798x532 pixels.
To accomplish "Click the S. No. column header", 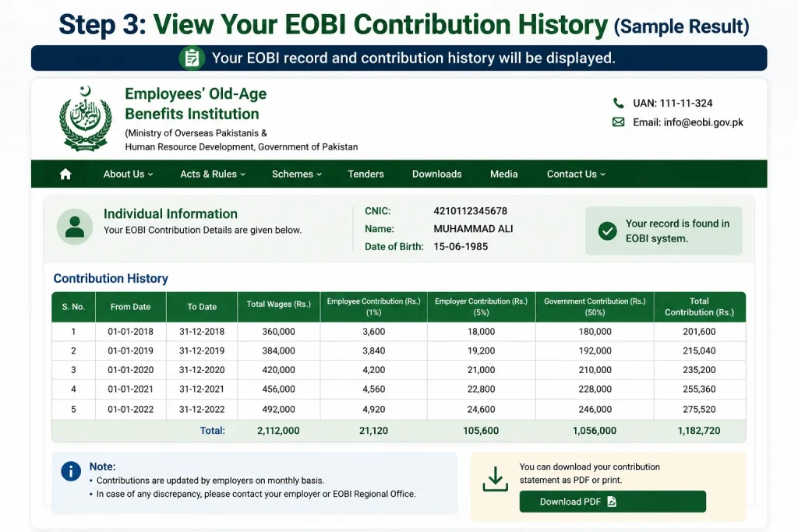I will click(73, 307).
